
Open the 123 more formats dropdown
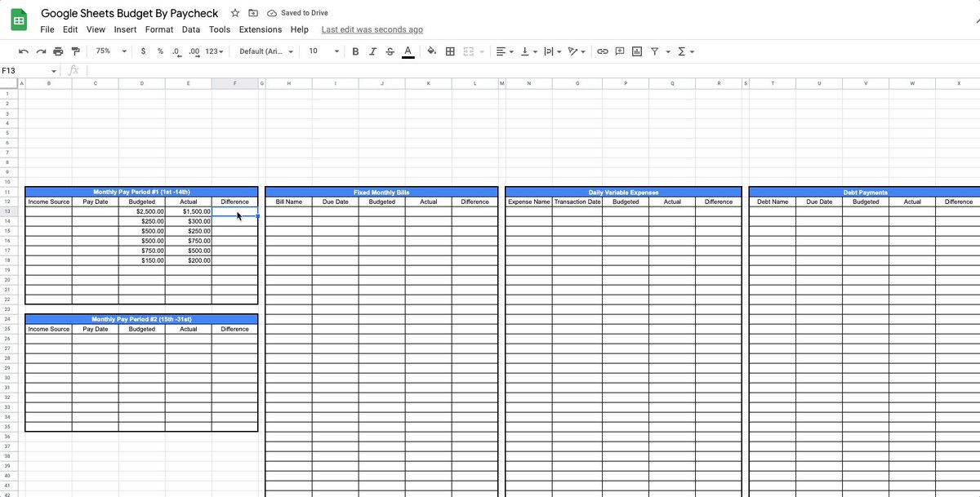coord(215,51)
